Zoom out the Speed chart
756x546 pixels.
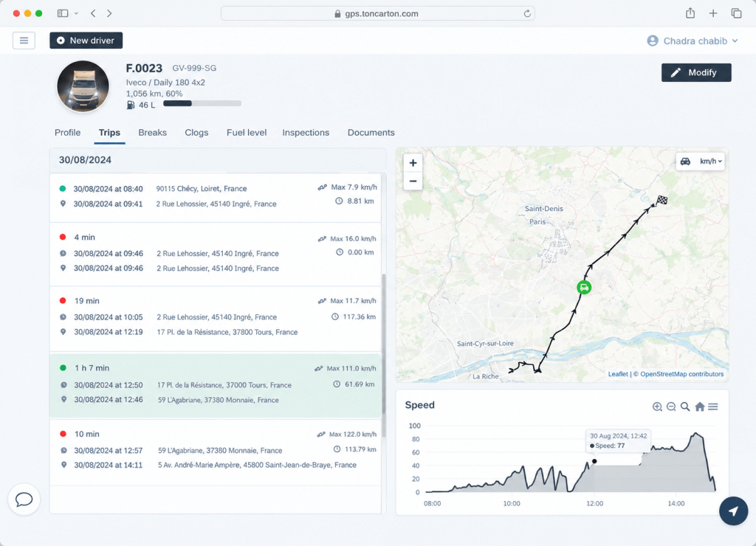(x=670, y=407)
